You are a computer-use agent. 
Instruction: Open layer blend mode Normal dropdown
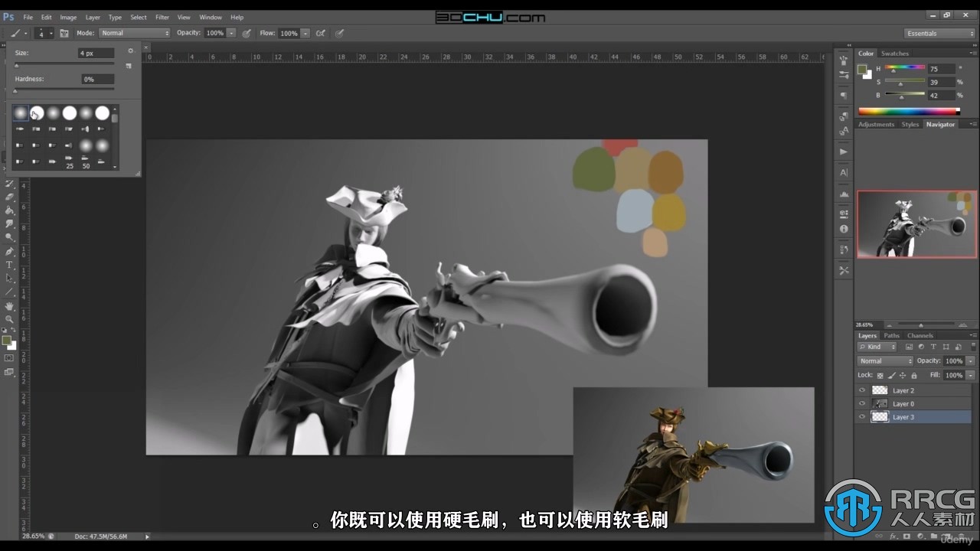pyautogui.click(x=885, y=360)
